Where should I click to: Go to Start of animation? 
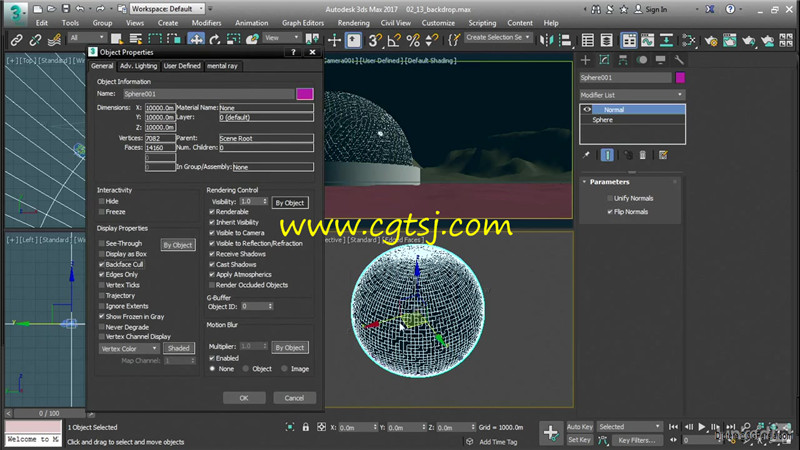(673, 427)
